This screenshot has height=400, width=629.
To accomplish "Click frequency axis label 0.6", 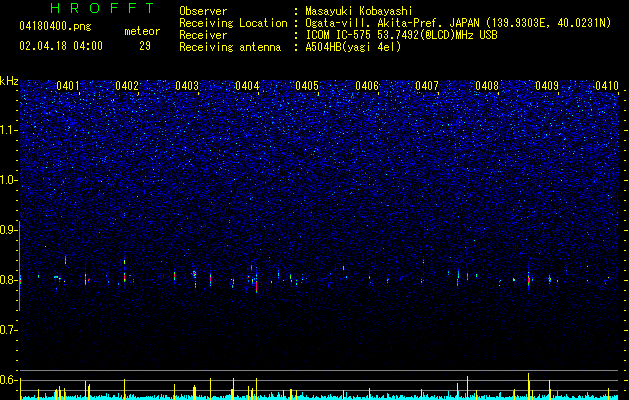I will (9, 380).
